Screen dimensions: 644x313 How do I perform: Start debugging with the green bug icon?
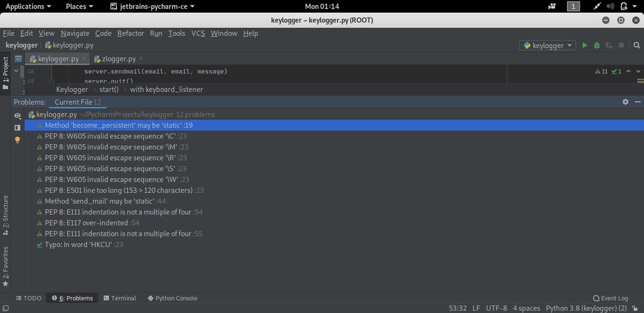click(597, 45)
